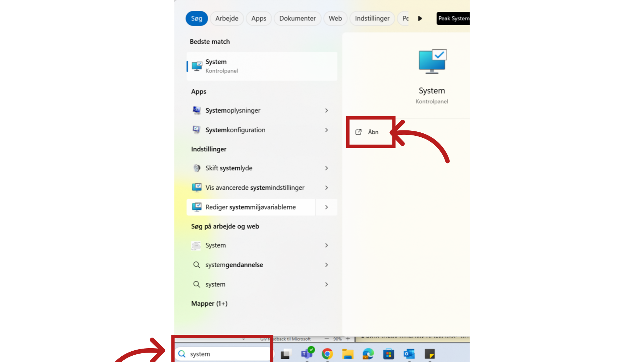Switch to the Dokumenter filter tab
Viewport: 644px width, 362px height.
click(297, 18)
